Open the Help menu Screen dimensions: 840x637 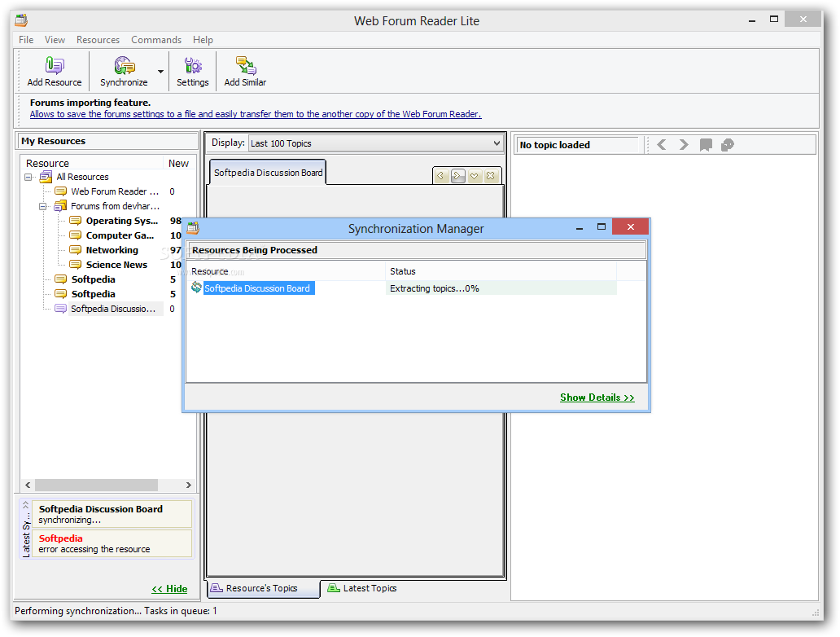pyautogui.click(x=203, y=40)
